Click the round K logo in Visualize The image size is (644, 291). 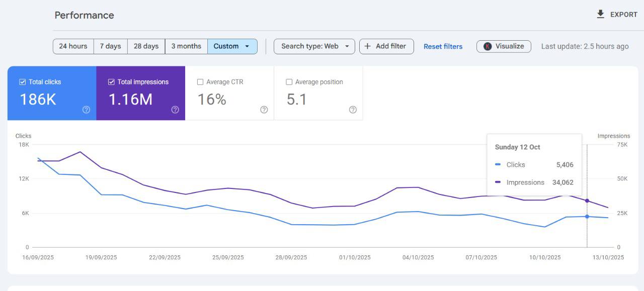pos(488,46)
